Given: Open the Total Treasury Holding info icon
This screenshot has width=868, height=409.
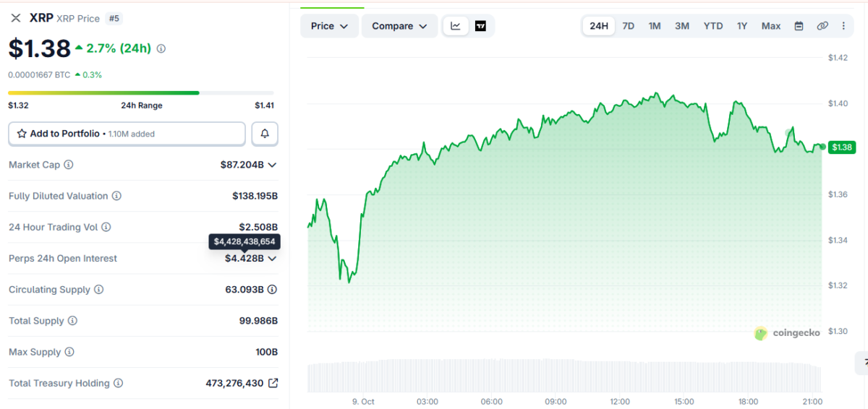Looking at the screenshot, I should pyautogui.click(x=118, y=383).
